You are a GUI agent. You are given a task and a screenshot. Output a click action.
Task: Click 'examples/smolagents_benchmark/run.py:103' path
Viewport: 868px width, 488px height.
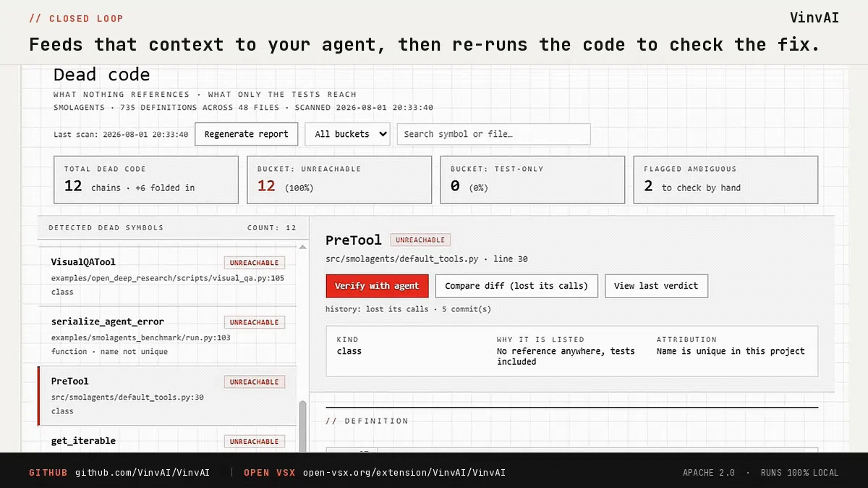[x=141, y=338]
